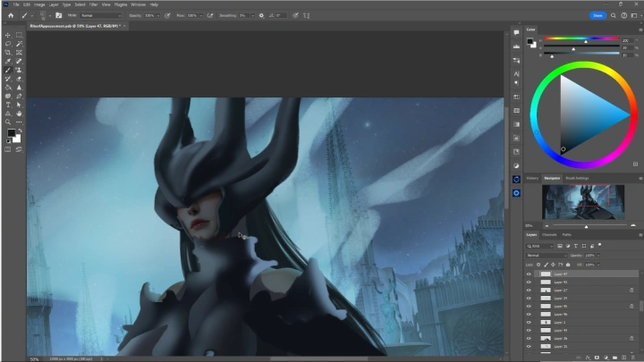Open the Filter menu

94,4
